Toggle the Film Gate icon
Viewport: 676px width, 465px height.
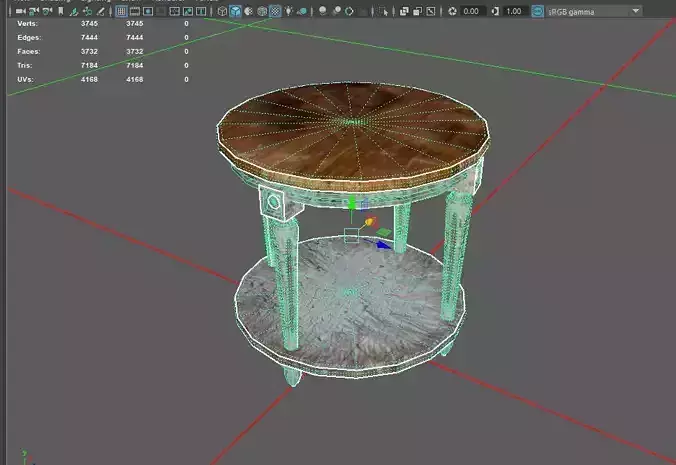pyautogui.click(x=135, y=11)
